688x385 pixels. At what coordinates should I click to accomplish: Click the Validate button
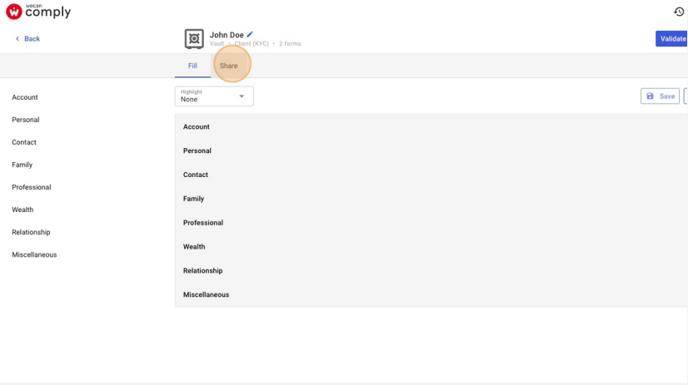coord(672,39)
